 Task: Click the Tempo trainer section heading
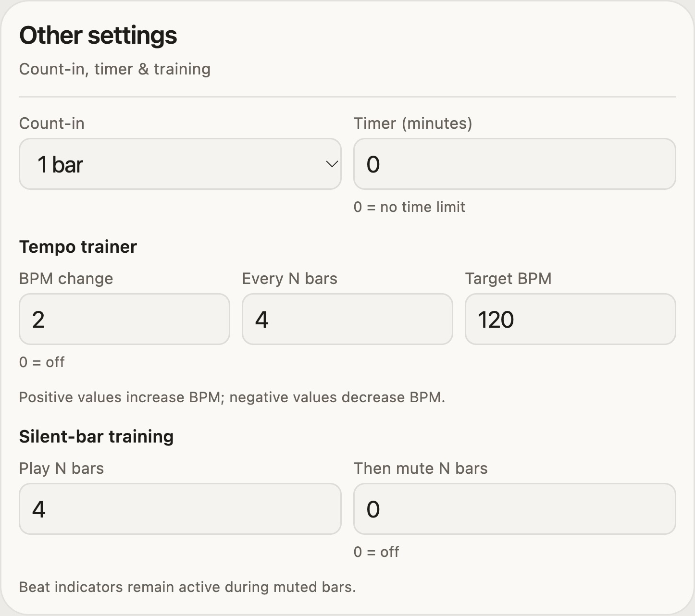coord(78,246)
